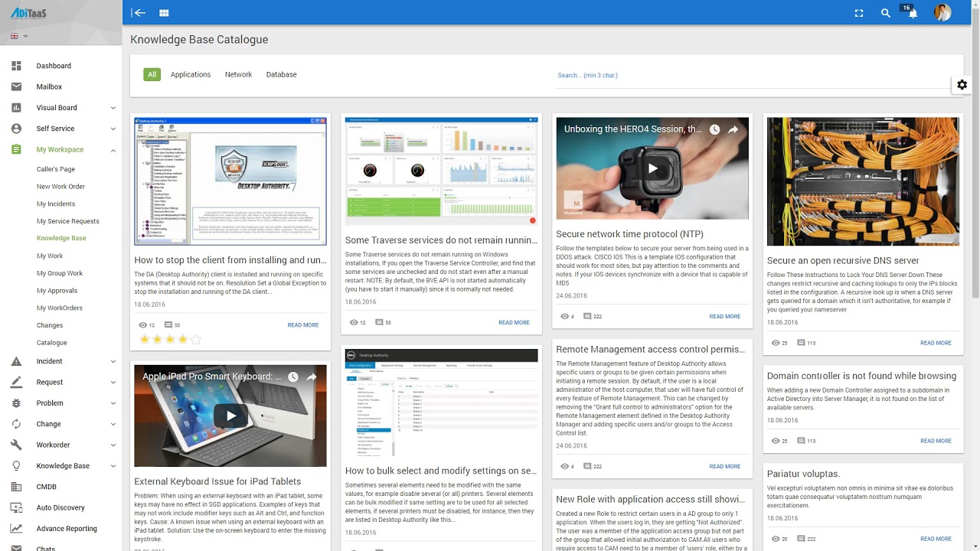Click the search magnifier icon in header
The image size is (980, 551).
(x=886, y=13)
